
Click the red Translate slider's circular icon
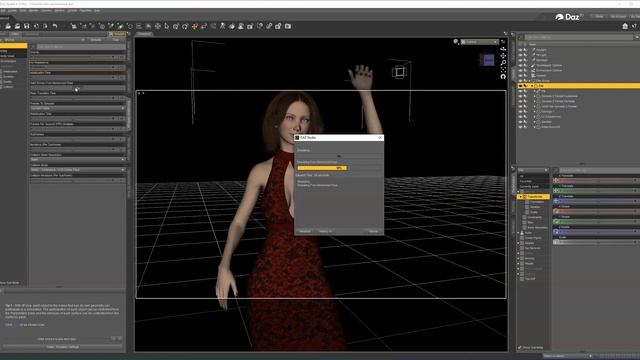click(x=556, y=180)
